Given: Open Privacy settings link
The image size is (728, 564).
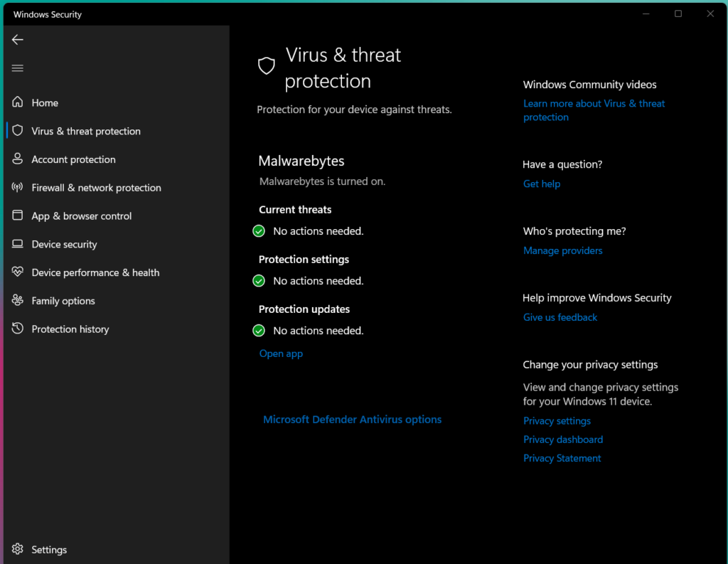Looking at the screenshot, I should (557, 421).
